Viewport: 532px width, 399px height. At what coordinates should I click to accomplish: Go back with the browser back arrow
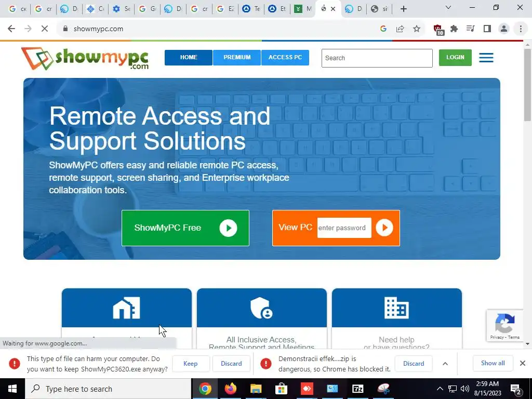[x=11, y=29]
